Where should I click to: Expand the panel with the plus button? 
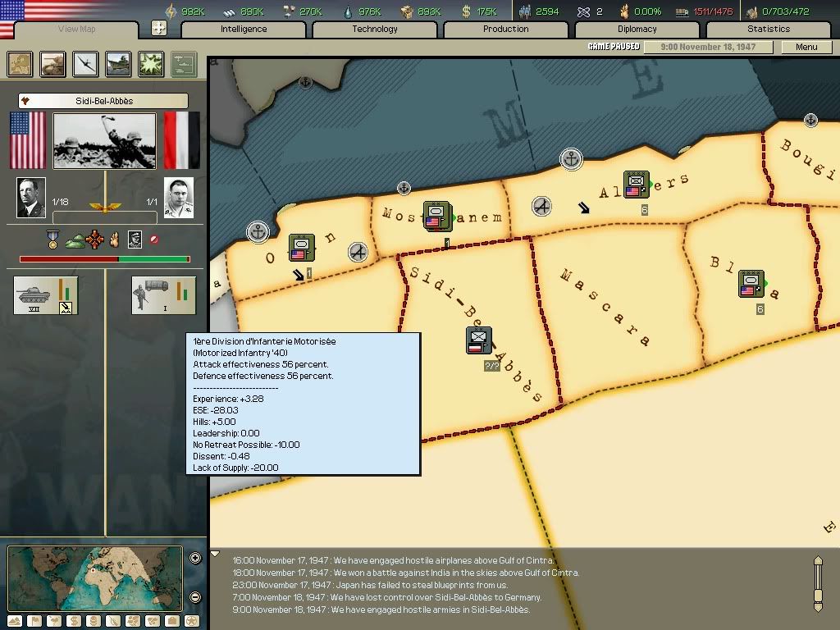point(159,29)
